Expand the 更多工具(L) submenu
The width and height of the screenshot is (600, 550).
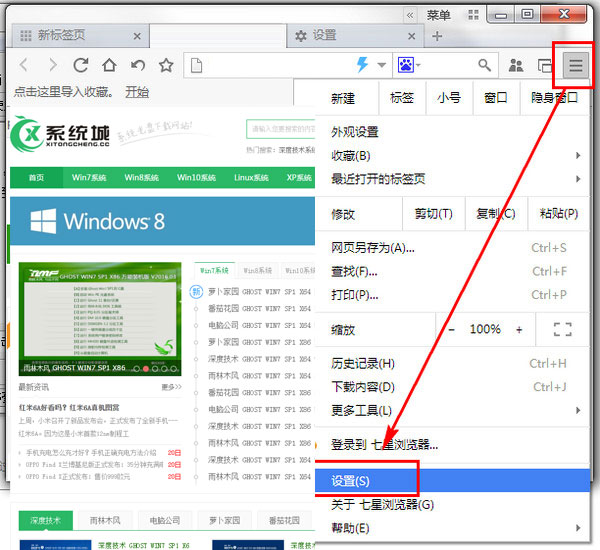452,410
